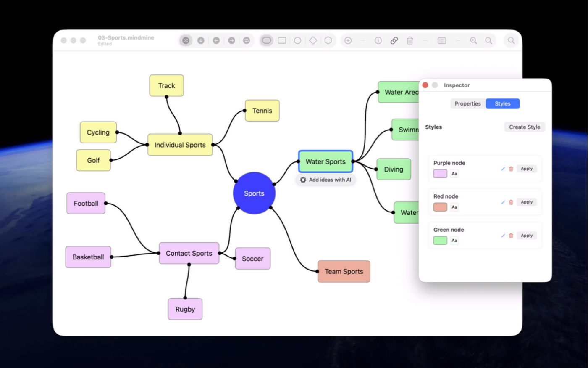
Task: Click the Green node color swatch
Action: coord(440,241)
